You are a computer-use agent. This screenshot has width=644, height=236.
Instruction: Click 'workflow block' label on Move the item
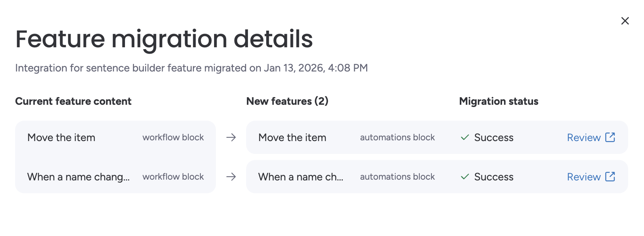point(173,138)
